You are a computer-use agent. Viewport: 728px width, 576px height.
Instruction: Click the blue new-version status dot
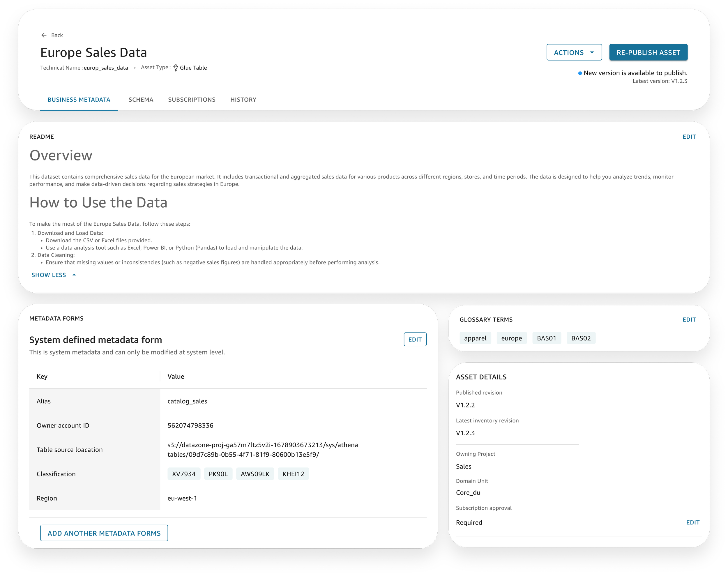click(x=580, y=73)
